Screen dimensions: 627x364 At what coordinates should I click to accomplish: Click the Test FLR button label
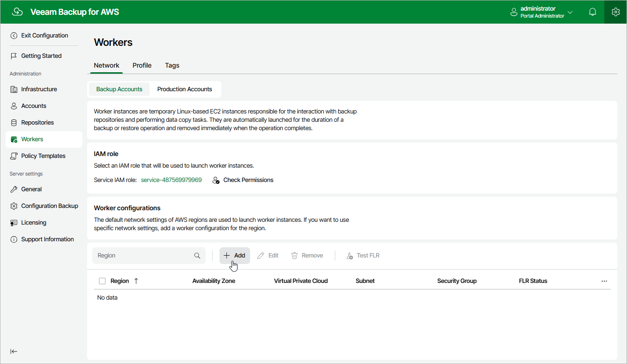coord(368,256)
